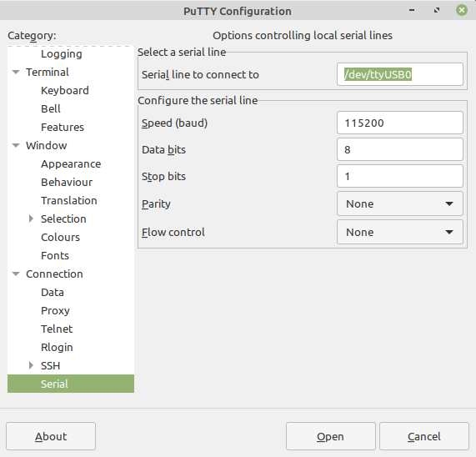Image resolution: width=476 pixels, height=457 pixels.
Task: Close the PuTTY Configuration window
Action: pyautogui.click(x=462, y=10)
